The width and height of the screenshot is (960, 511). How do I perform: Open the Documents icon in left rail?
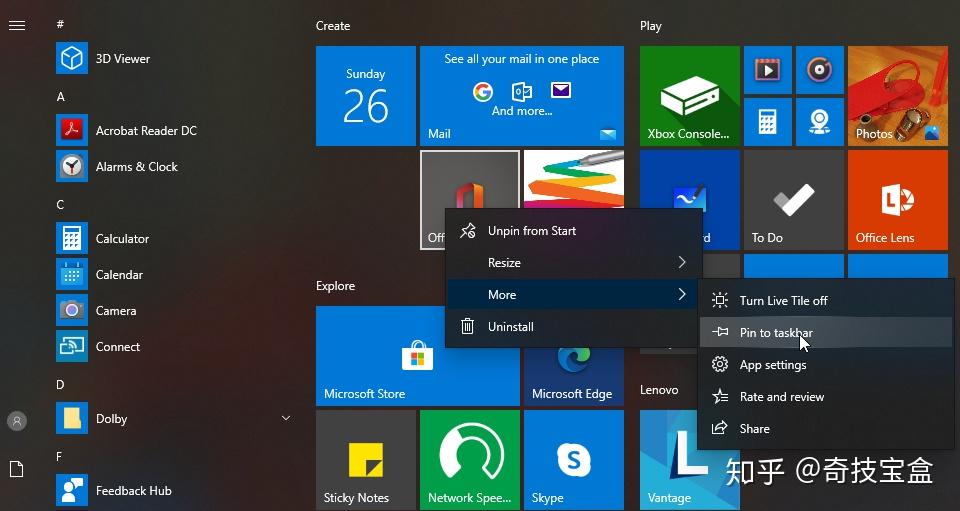(17, 469)
